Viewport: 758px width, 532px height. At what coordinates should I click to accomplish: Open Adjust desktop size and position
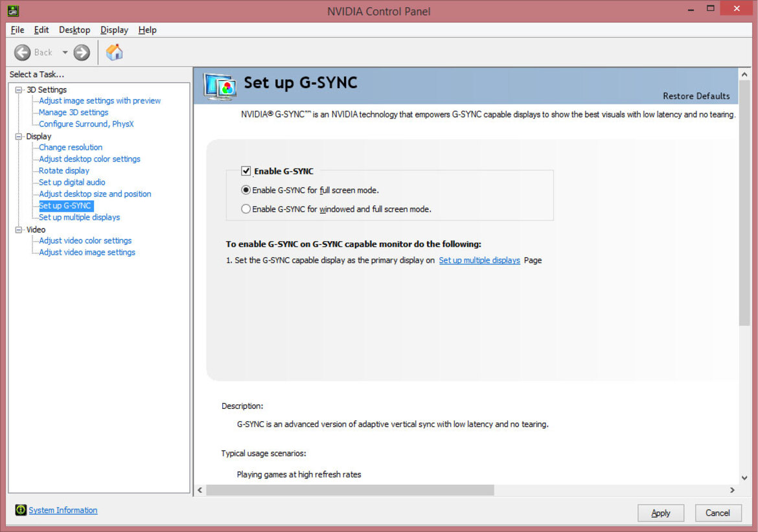[x=95, y=194]
